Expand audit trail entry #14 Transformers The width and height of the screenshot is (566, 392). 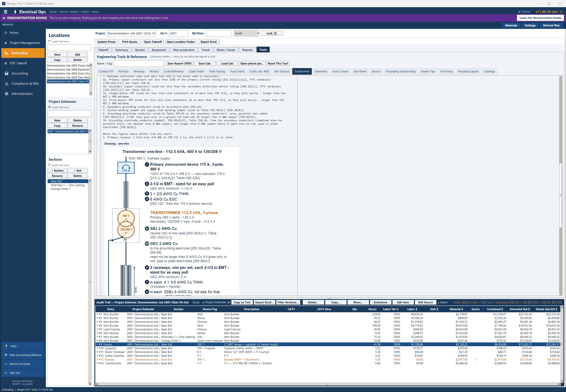[x=97, y=363]
